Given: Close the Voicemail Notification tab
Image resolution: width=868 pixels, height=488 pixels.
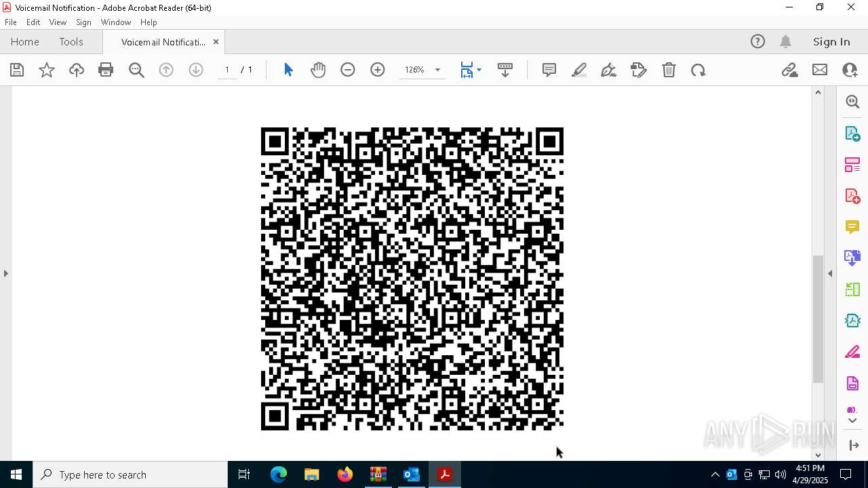Looking at the screenshot, I should (x=216, y=41).
